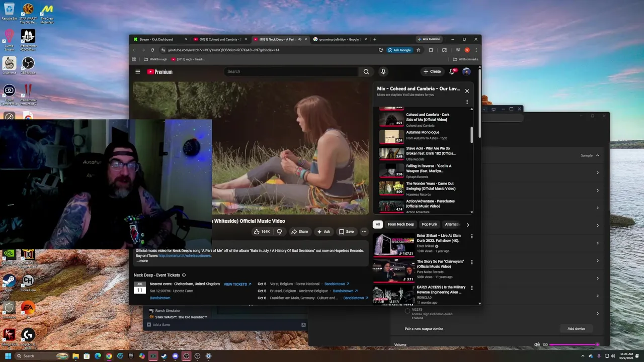Screen dimensions: 644x362
Task: Open the mix playlist three-dot menu
Action: (467, 102)
